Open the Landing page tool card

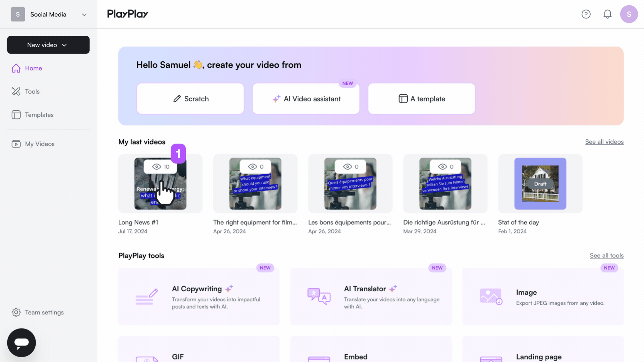[543, 349]
